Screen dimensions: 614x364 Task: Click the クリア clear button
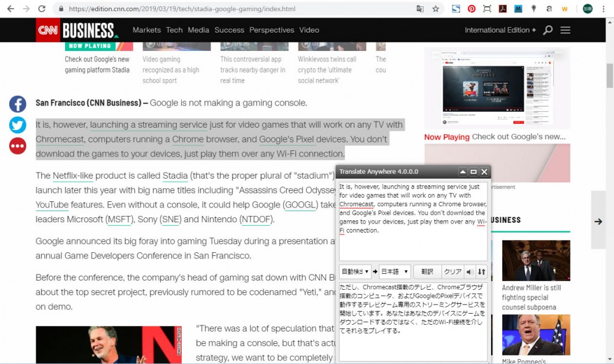click(x=453, y=272)
